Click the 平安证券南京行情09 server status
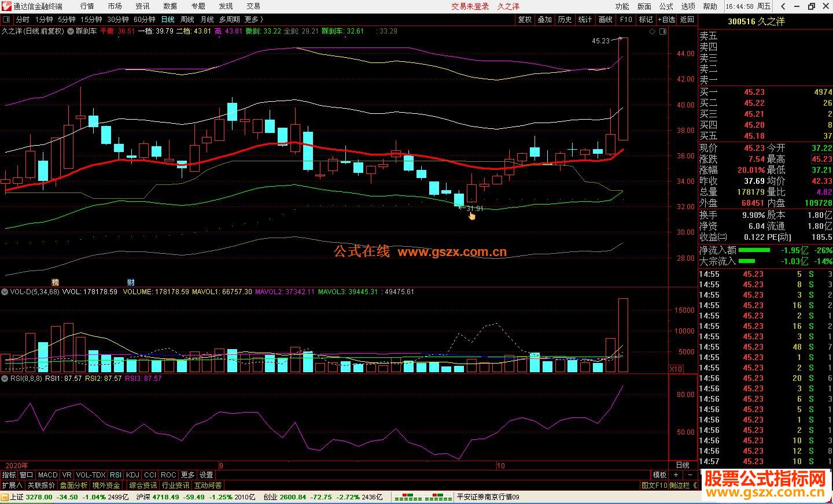Image resolution: width=833 pixels, height=504 pixels. [x=488, y=497]
